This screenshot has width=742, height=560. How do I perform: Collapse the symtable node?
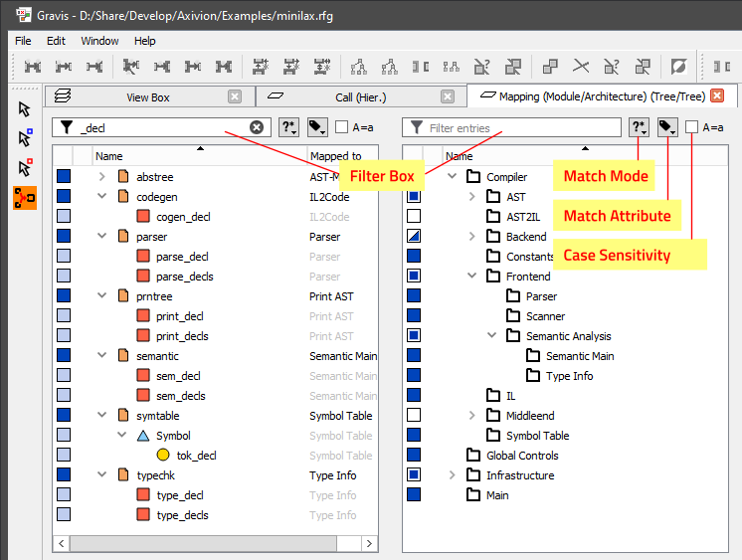coord(101,415)
